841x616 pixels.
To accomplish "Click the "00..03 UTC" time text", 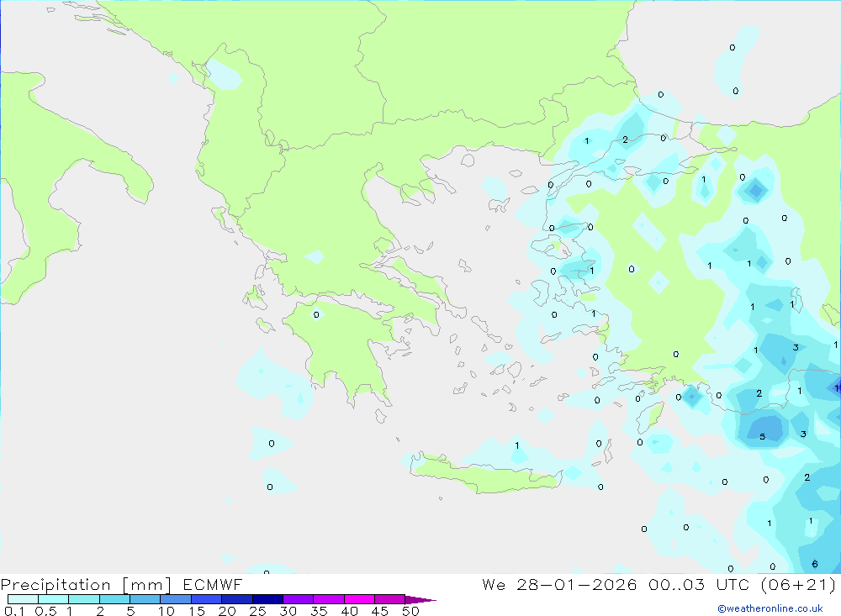I will coord(699,584).
